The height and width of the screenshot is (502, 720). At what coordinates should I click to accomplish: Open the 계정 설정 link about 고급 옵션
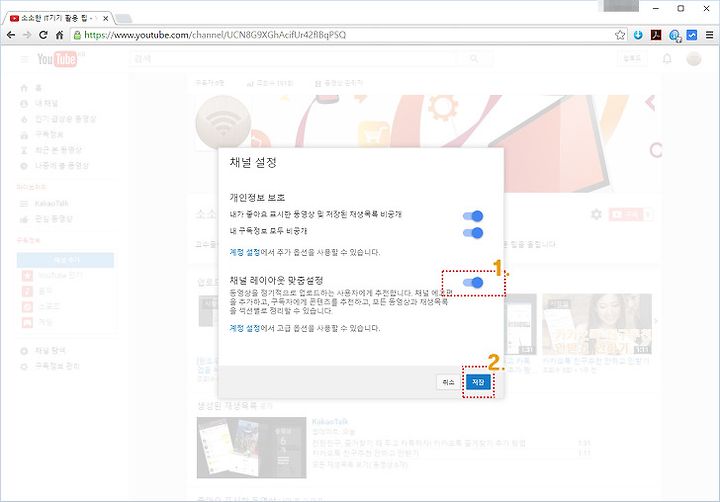(x=244, y=328)
